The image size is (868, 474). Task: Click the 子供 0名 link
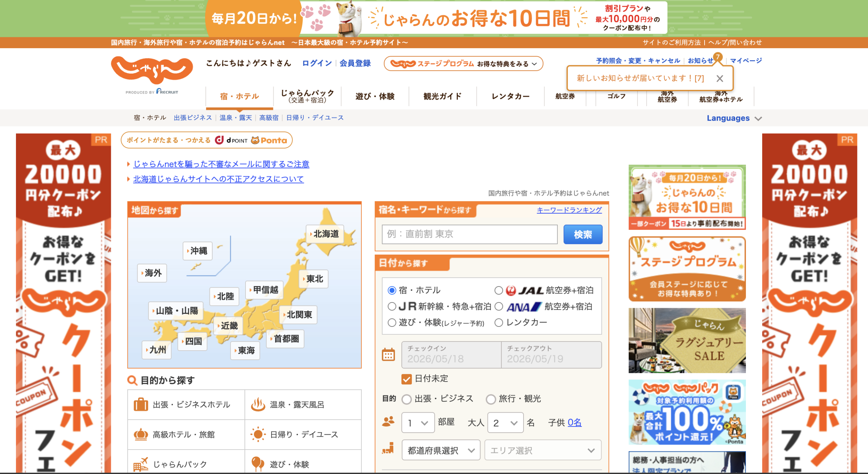574,422
